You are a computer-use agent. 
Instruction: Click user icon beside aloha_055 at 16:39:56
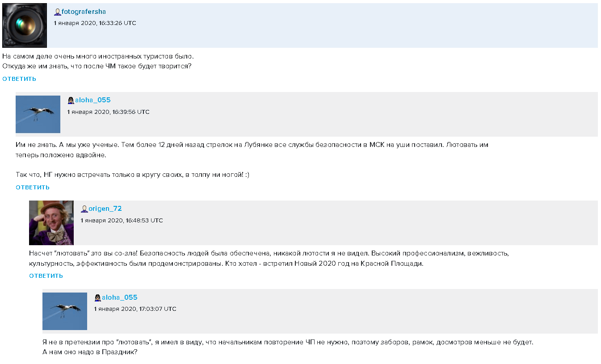click(71, 100)
